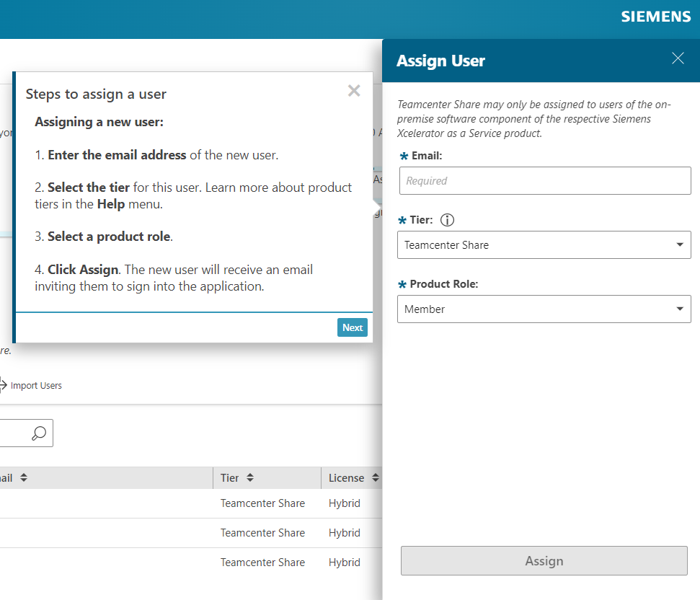The image size is (700, 600).
Task: Click the Assign button
Action: pos(544,560)
